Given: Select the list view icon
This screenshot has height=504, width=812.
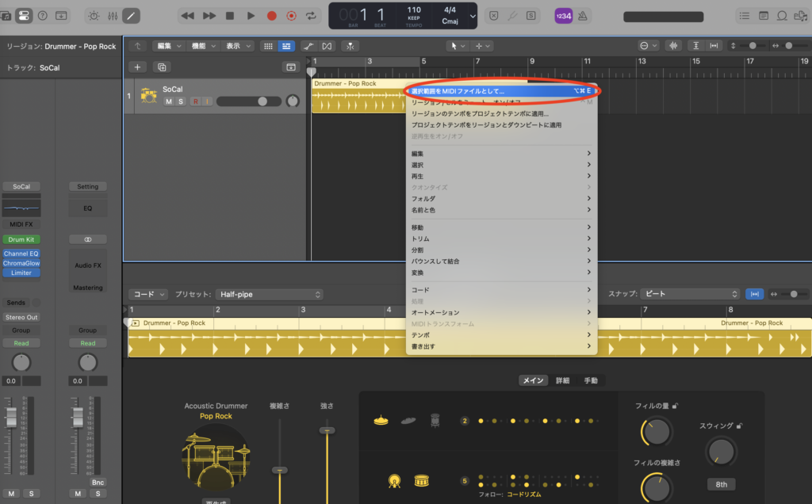Looking at the screenshot, I should tap(285, 46).
